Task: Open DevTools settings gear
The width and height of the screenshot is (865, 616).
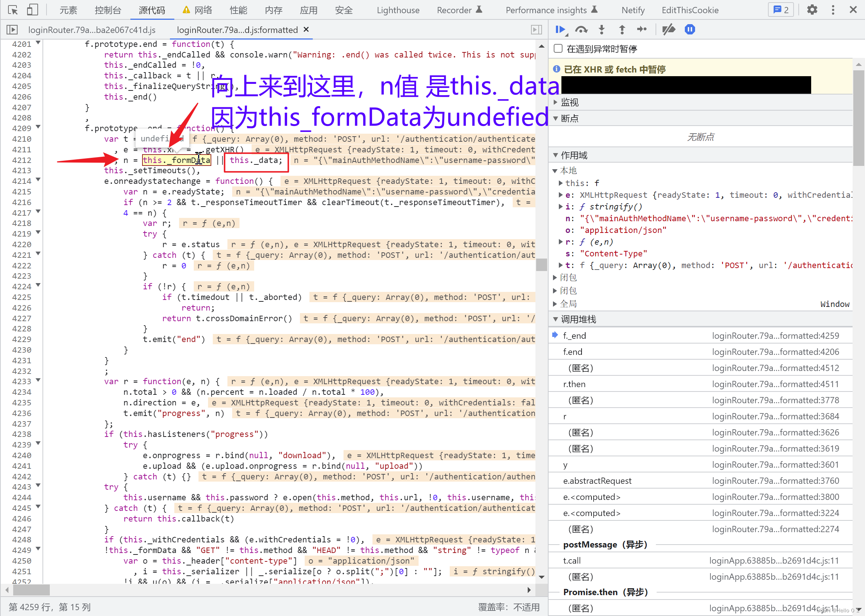Action: [x=812, y=10]
